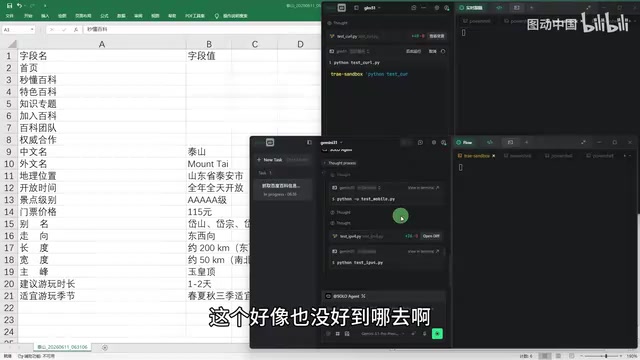Close the trae-sandbox terminal tab
This screenshot has width=640, height=360.
click(493, 156)
